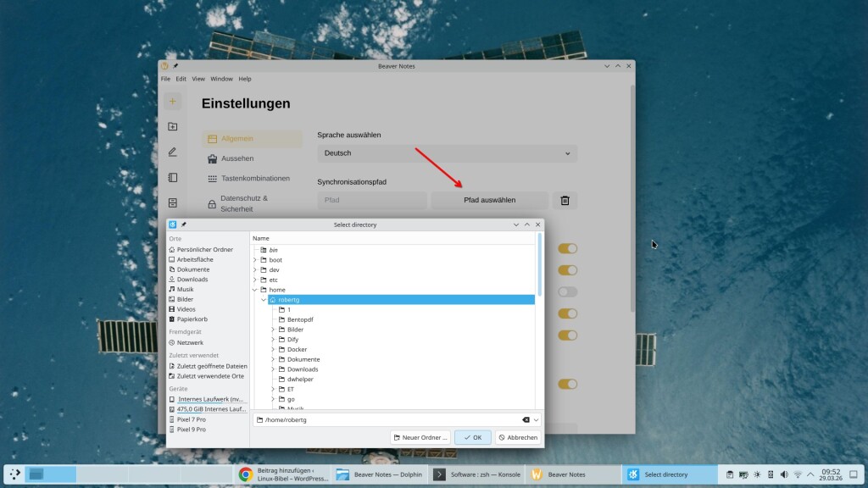The image size is (868, 488).
Task: Toggle the second yellow switch from the top
Action: tap(567, 270)
